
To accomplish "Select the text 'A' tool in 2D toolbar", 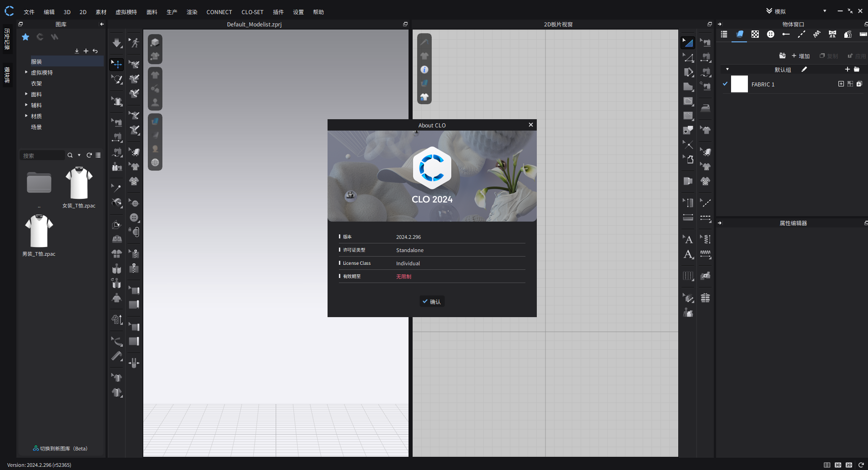I will click(x=688, y=239).
